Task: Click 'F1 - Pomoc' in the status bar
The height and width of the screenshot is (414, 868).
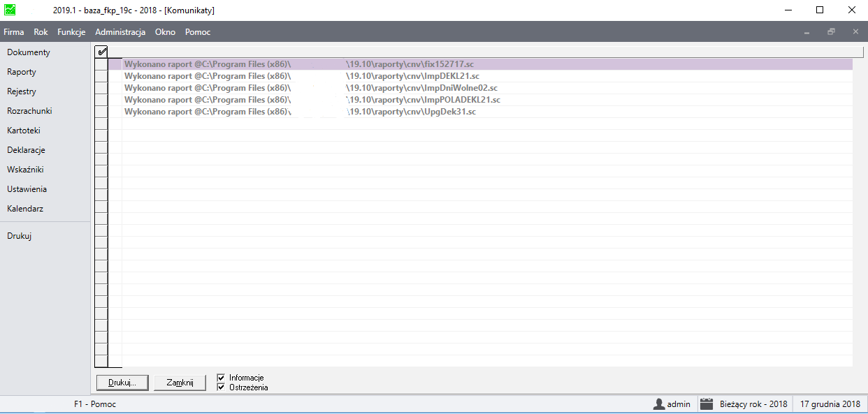Action: pyautogui.click(x=95, y=404)
